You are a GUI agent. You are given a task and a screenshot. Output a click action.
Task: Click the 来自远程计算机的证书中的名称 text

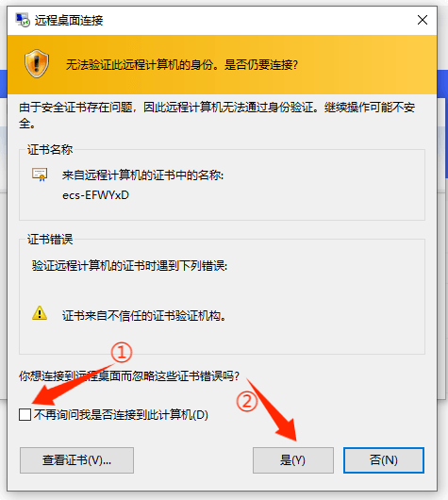(x=142, y=175)
